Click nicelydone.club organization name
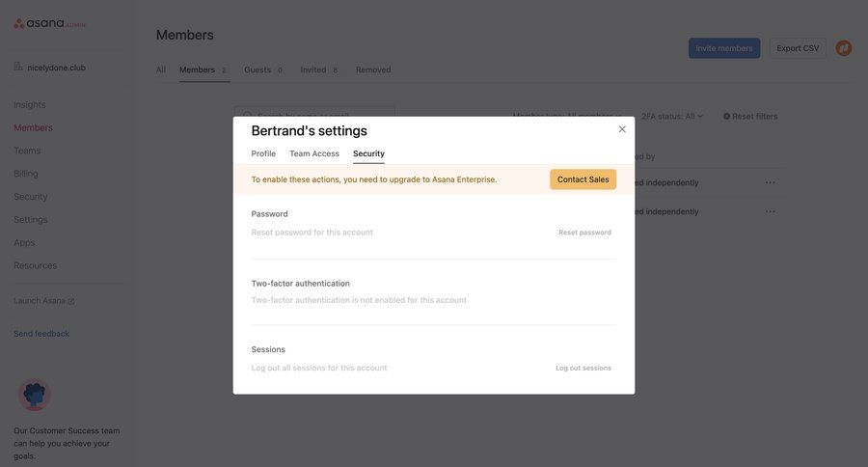Screen dimensions: 868x467 tap(57, 68)
